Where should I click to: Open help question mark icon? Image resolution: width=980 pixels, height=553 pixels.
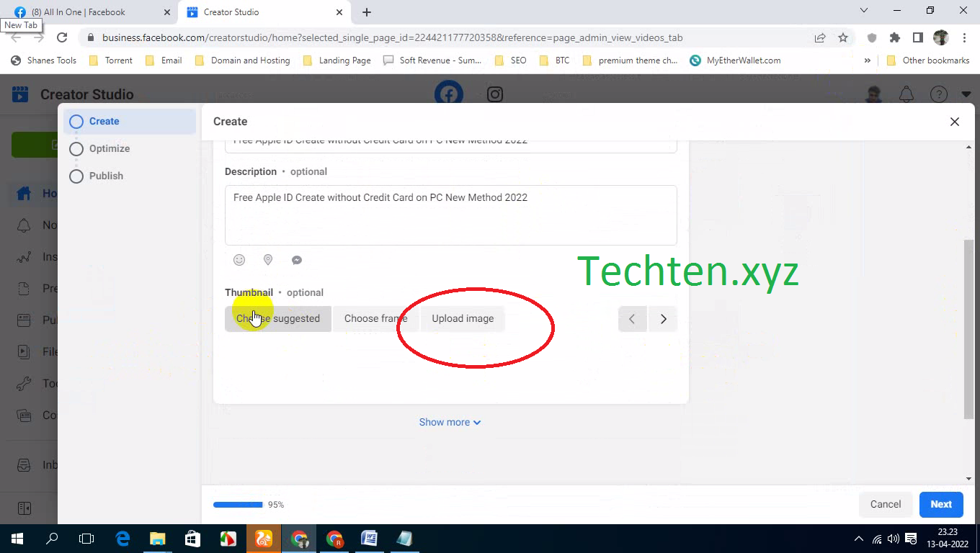pyautogui.click(x=938, y=94)
